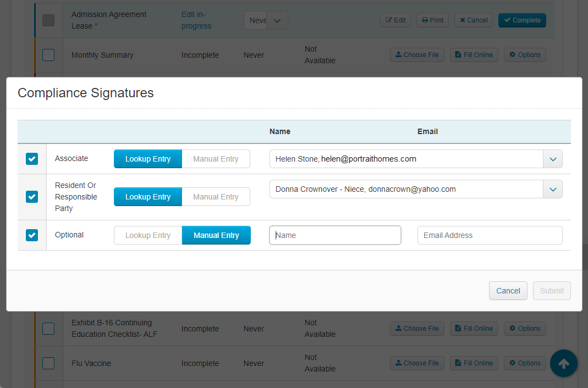Switch Optional row to Lookup Entry
588x388 pixels.
[x=148, y=235]
